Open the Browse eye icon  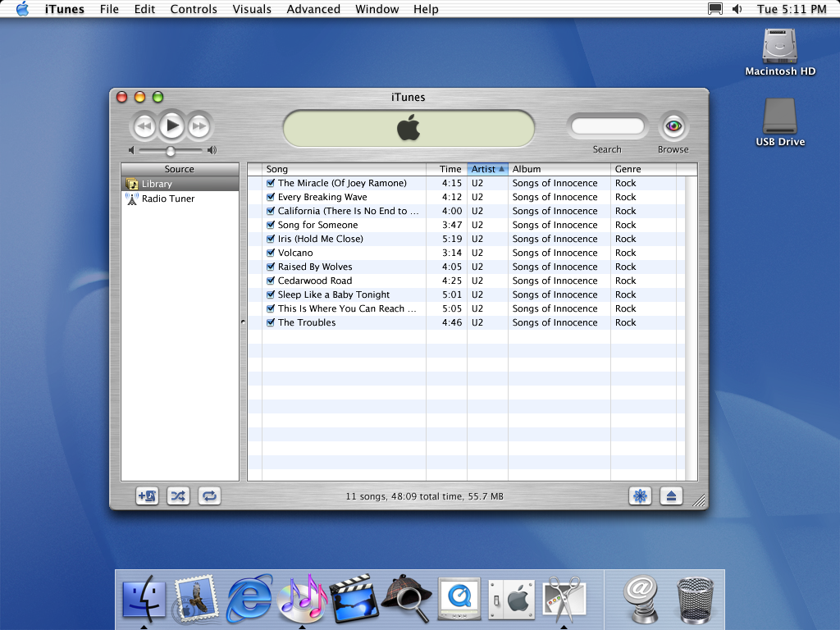pyautogui.click(x=673, y=126)
